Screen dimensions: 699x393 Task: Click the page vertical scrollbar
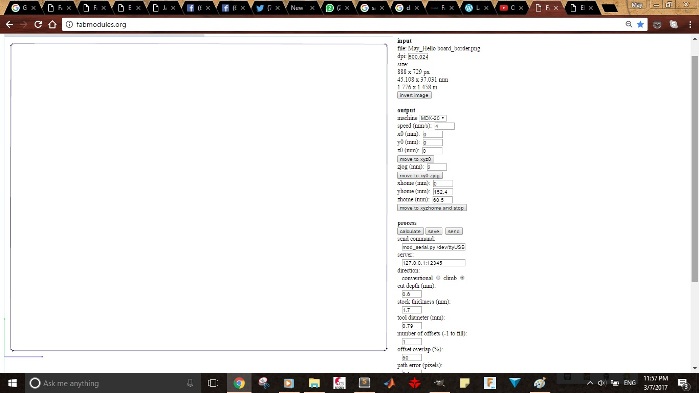pos(695,168)
